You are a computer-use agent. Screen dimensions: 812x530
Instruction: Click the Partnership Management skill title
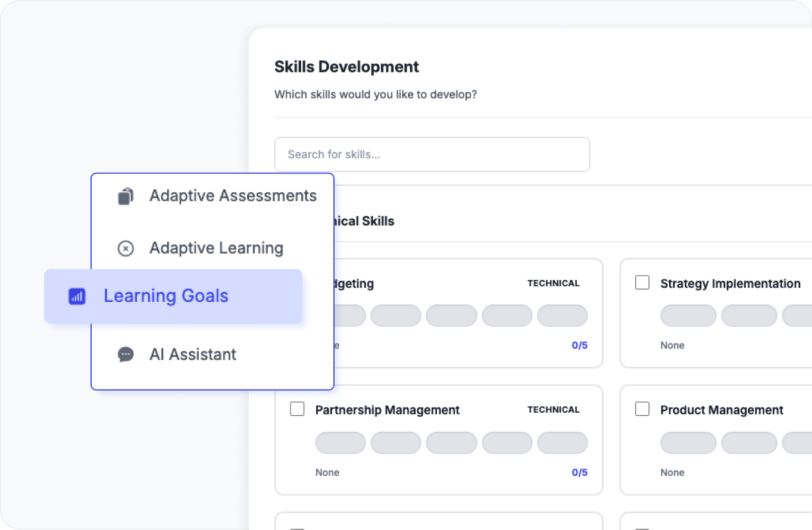click(x=387, y=410)
